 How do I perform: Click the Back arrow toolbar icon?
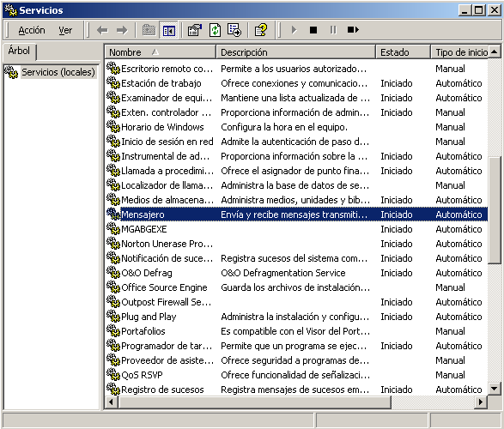point(102,31)
